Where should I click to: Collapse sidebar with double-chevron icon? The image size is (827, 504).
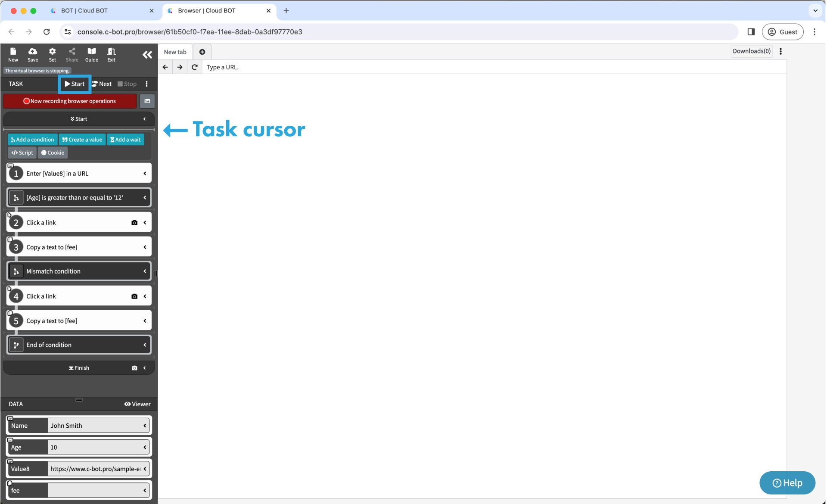(147, 55)
